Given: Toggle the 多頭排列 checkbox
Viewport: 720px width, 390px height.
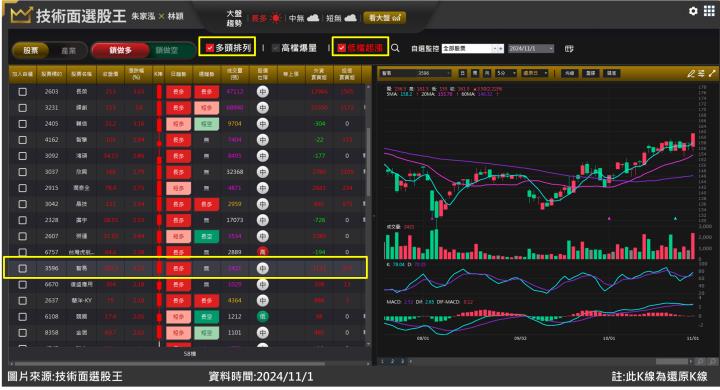Looking at the screenshot, I should tap(210, 47).
